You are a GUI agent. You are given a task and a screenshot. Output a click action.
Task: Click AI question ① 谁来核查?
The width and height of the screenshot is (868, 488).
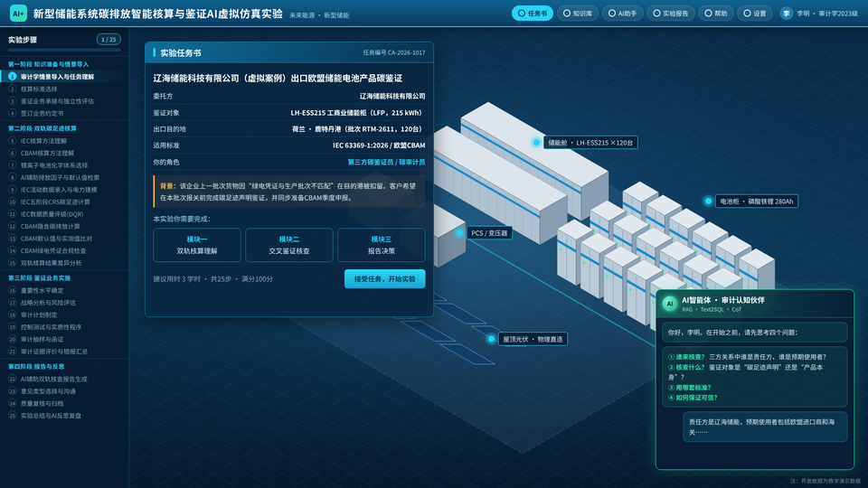tap(686, 357)
